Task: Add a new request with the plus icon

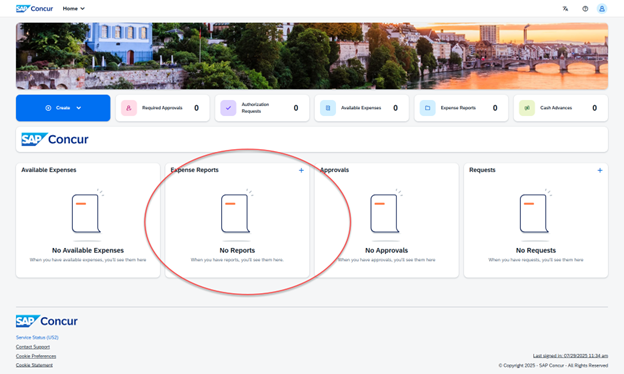Action: click(600, 170)
